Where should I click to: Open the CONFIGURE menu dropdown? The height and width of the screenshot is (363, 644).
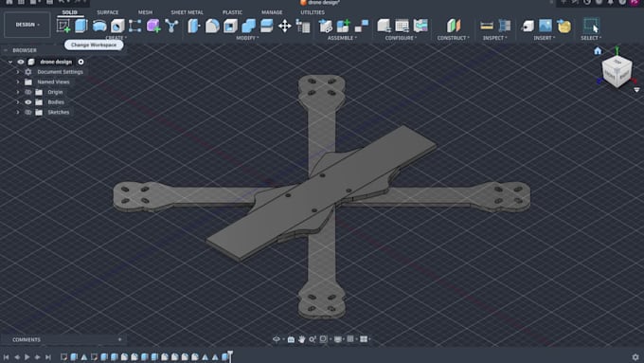coord(401,38)
